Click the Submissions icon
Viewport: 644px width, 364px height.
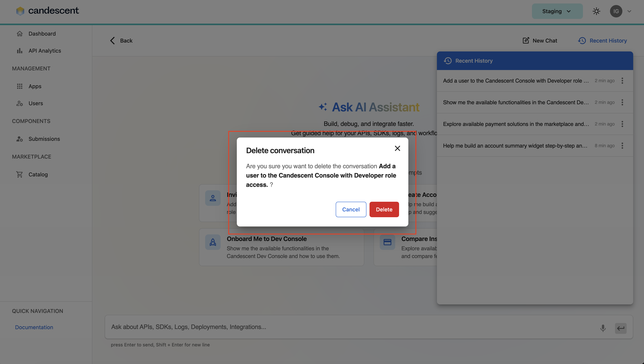click(20, 139)
